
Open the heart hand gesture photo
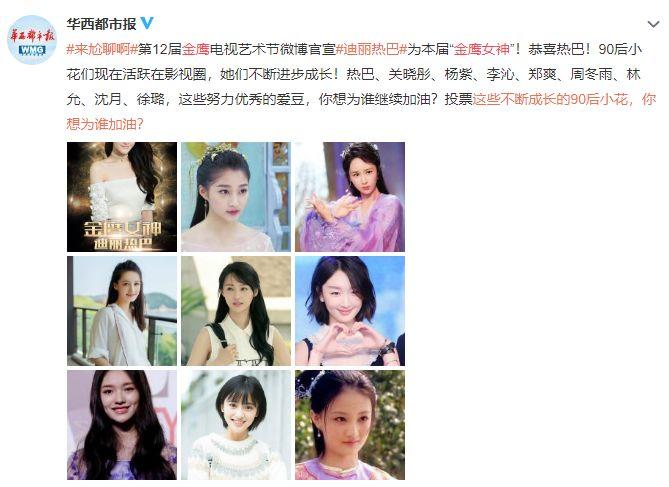(x=350, y=311)
